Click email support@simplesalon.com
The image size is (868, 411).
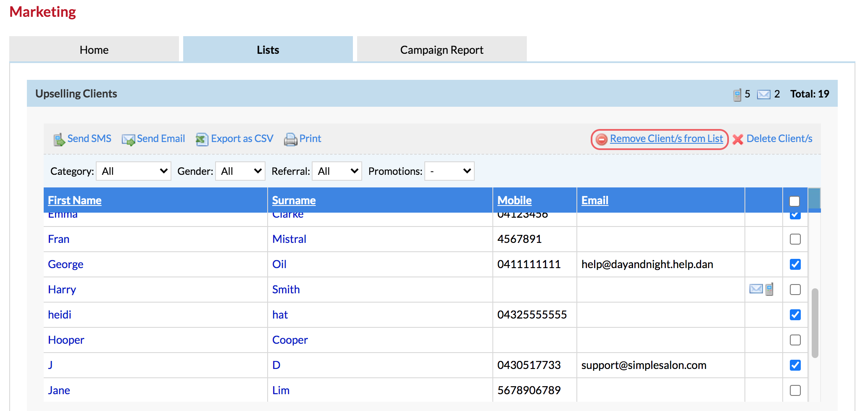(x=644, y=365)
